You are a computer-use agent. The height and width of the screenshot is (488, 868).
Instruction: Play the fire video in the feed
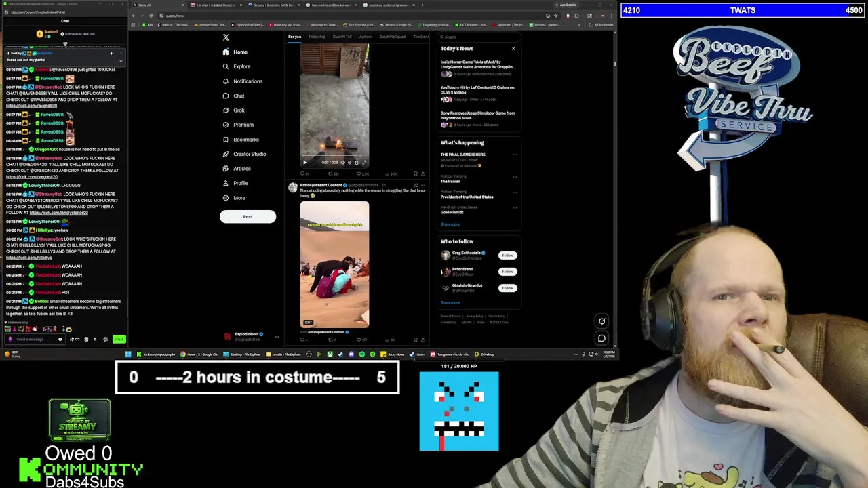coord(304,163)
